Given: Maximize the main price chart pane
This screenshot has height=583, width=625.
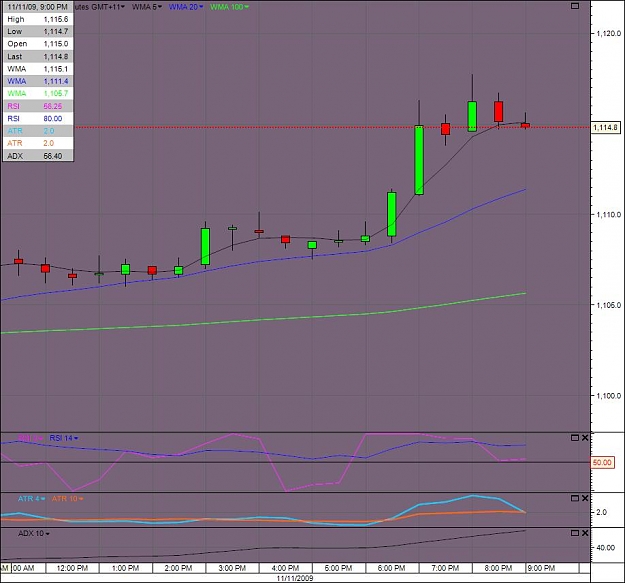Looking at the screenshot, I should tap(575, 6).
